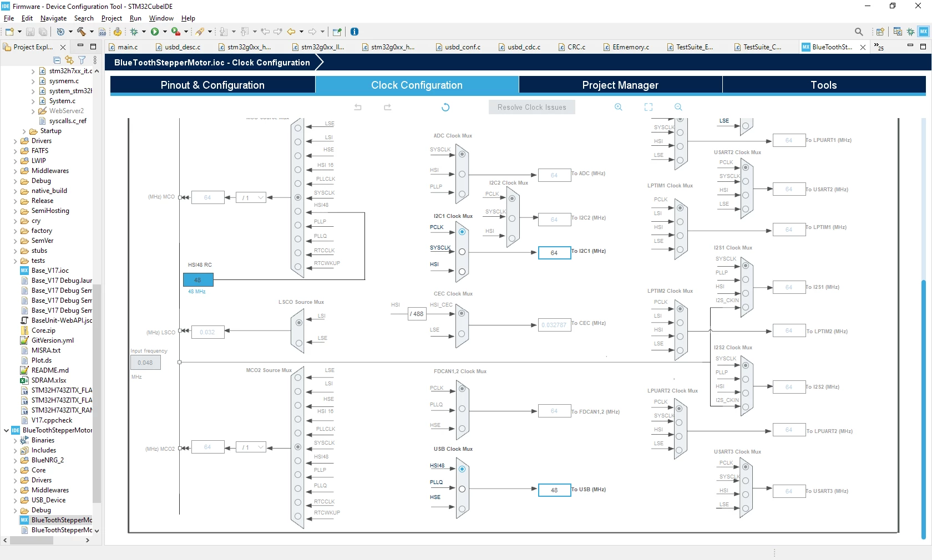
Task: Click the fit-to-screen icon in clock toolbar
Action: pyautogui.click(x=648, y=107)
